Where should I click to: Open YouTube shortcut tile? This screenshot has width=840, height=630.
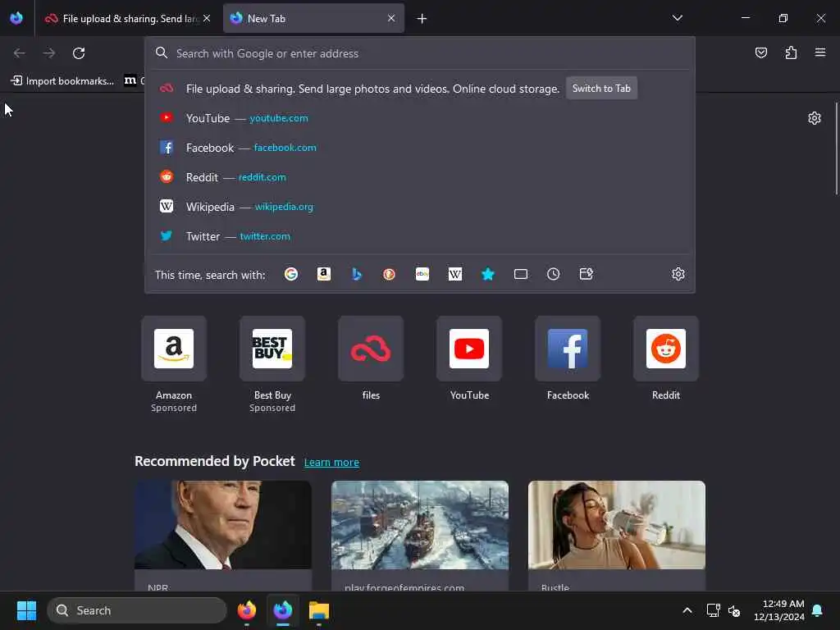point(469,349)
